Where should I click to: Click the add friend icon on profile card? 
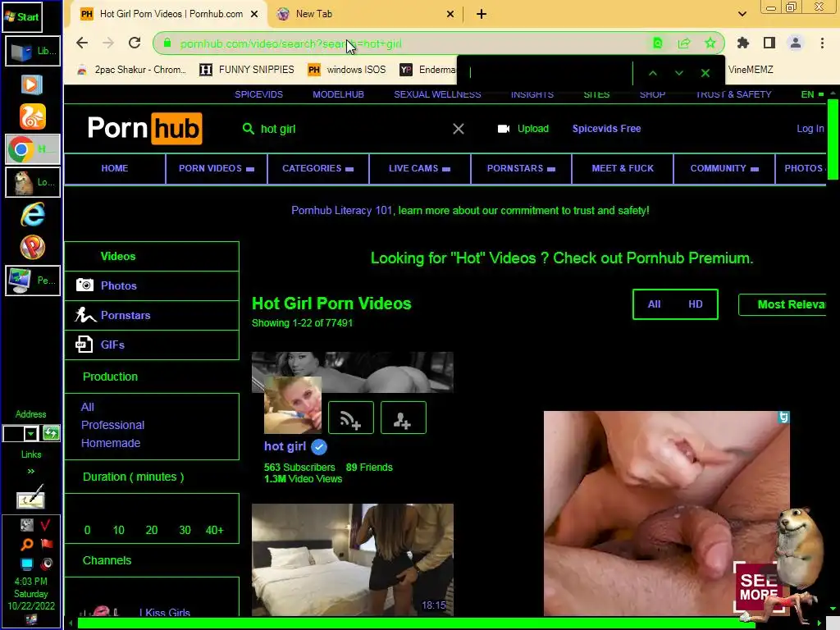(404, 418)
